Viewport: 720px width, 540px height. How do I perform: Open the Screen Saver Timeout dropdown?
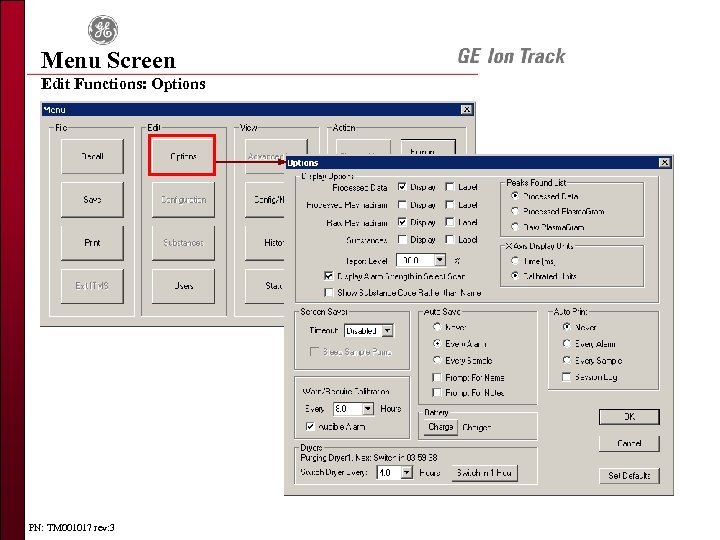(x=387, y=331)
